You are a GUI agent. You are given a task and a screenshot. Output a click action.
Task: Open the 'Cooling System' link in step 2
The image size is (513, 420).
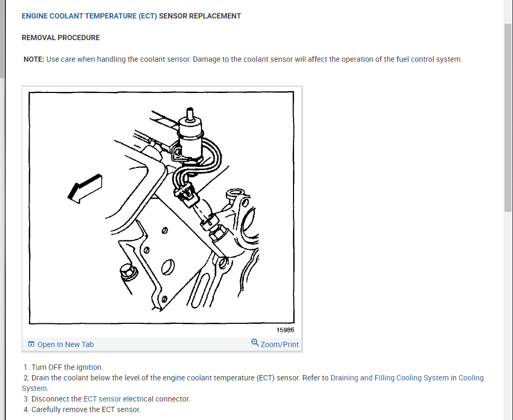coord(253,383)
